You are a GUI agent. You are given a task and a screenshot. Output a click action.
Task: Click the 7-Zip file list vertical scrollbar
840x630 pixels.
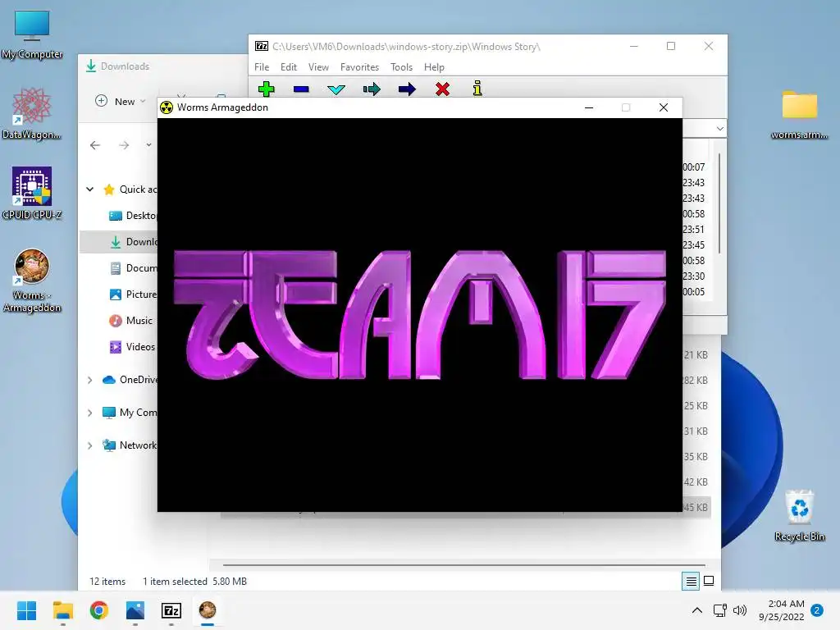click(719, 203)
